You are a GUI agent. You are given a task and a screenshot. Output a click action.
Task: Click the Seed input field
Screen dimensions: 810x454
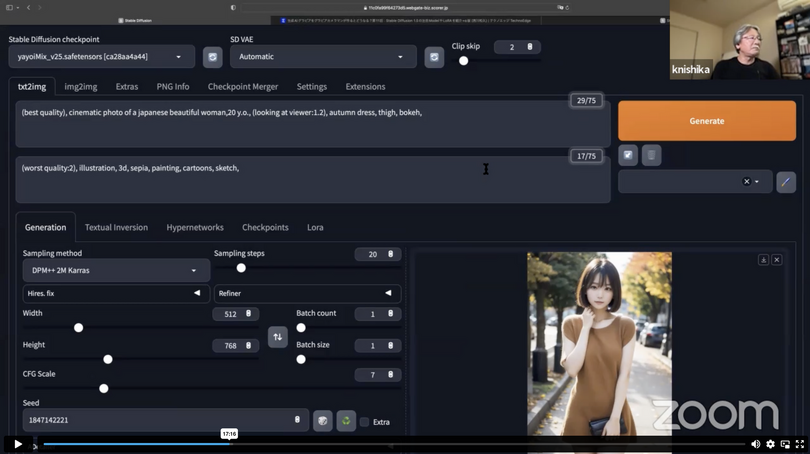pyautogui.click(x=165, y=420)
